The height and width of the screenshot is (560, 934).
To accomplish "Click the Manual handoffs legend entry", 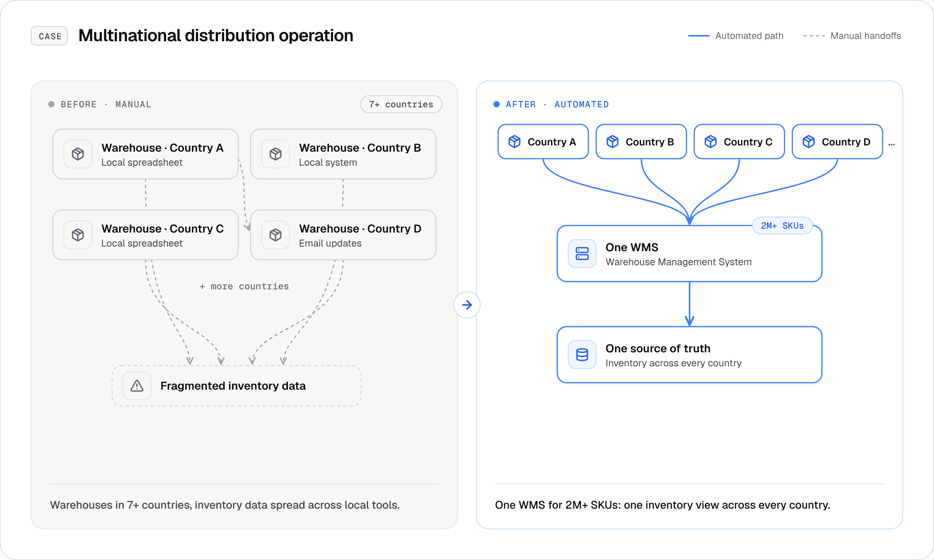I will (x=852, y=36).
